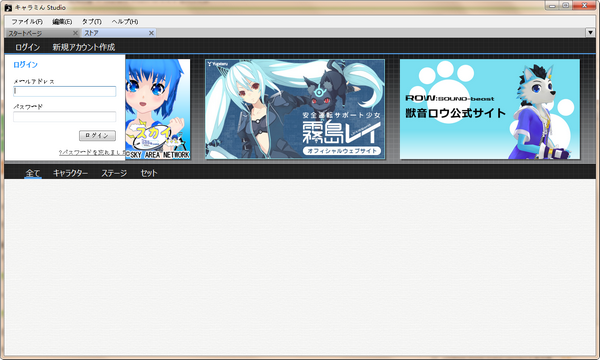Click the SKY AREA NETWORK character banner
Screen dimensions: 600x360
[x=158, y=109]
